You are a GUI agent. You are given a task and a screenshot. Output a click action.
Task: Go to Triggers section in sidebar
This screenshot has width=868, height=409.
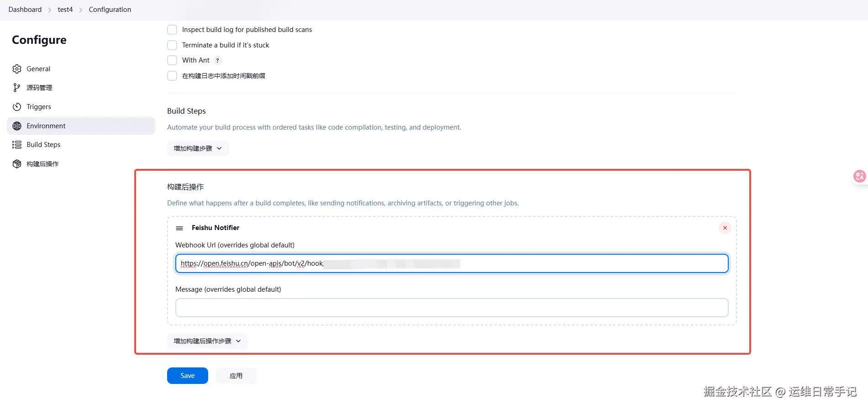pyautogui.click(x=81, y=107)
